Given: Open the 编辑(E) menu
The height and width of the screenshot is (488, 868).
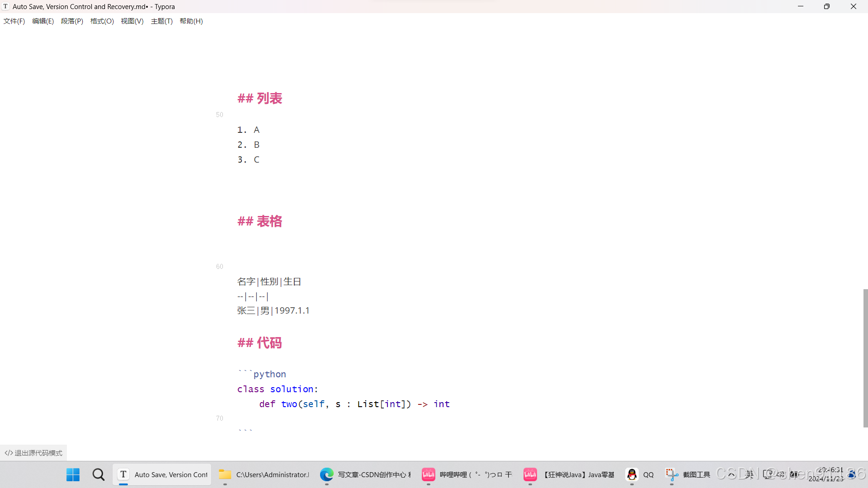Looking at the screenshot, I should pyautogui.click(x=43, y=21).
